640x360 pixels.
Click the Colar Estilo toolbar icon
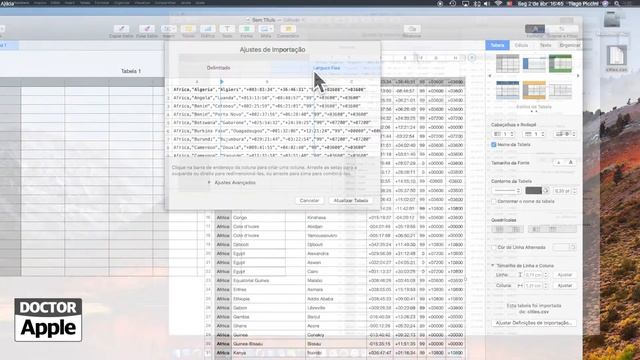[x=147, y=29]
